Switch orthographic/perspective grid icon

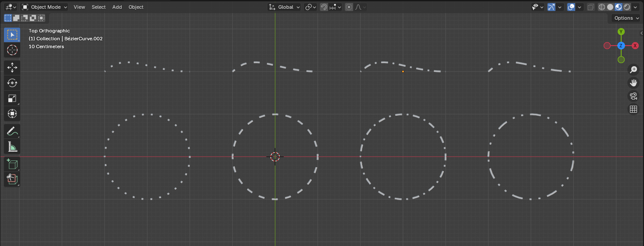pyautogui.click(x=633, y=110)
